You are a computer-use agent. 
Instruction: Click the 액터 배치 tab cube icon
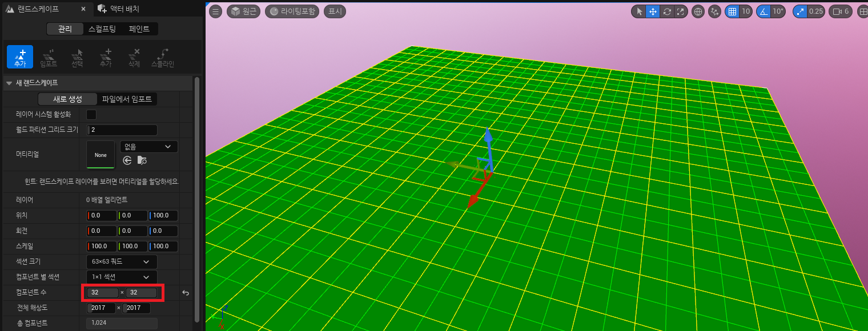point(102,9)
